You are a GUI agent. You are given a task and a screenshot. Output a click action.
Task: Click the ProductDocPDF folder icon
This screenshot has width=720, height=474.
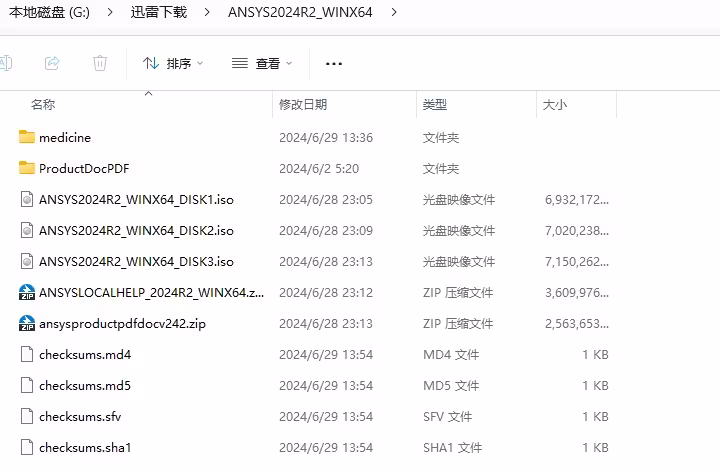tap(27, 168)
